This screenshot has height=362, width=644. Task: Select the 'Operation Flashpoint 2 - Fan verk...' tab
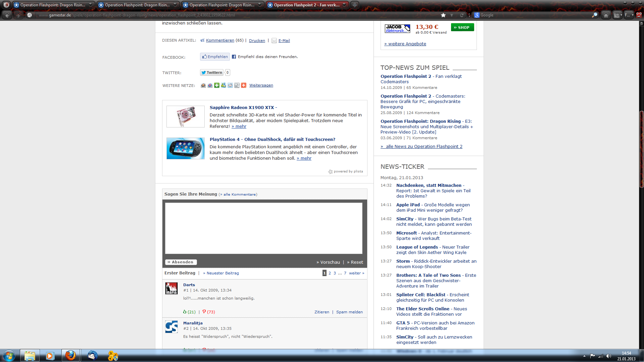coord(307,5)
